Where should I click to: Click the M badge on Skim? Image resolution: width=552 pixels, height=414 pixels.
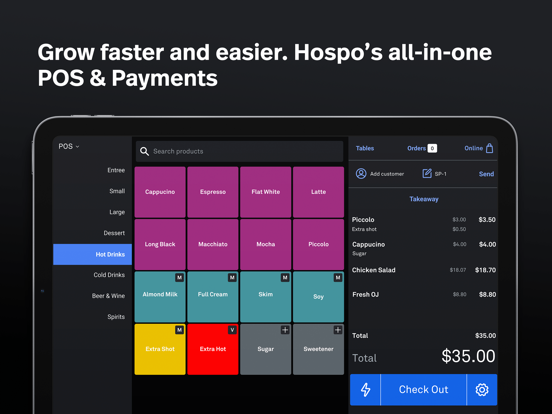coord(285,277)
